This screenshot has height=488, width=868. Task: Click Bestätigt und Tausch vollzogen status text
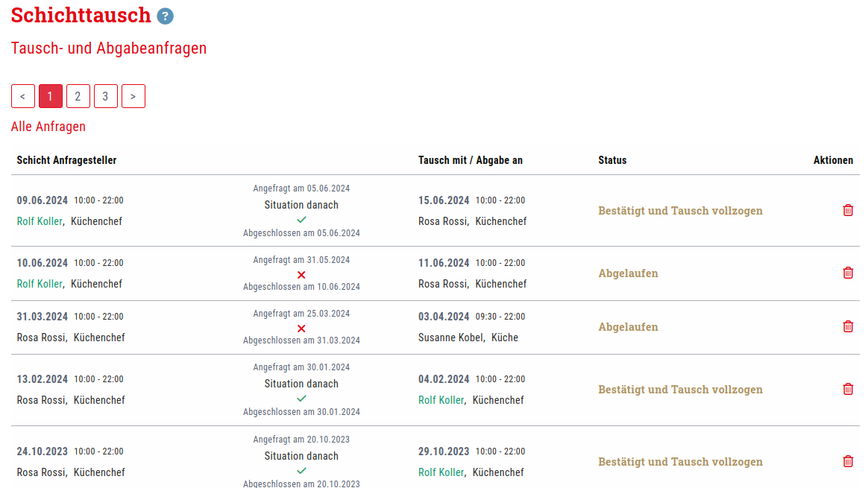[x=680, y=210]
